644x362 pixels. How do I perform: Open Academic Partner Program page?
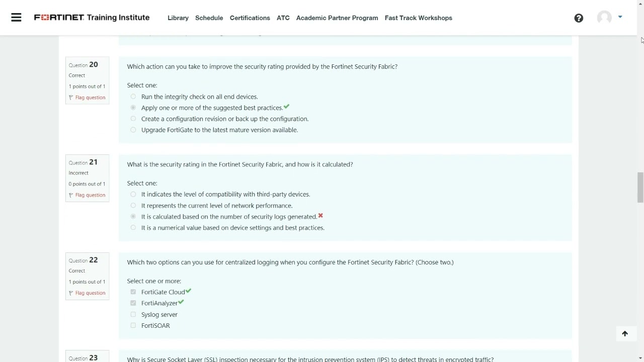coord(337,18)
